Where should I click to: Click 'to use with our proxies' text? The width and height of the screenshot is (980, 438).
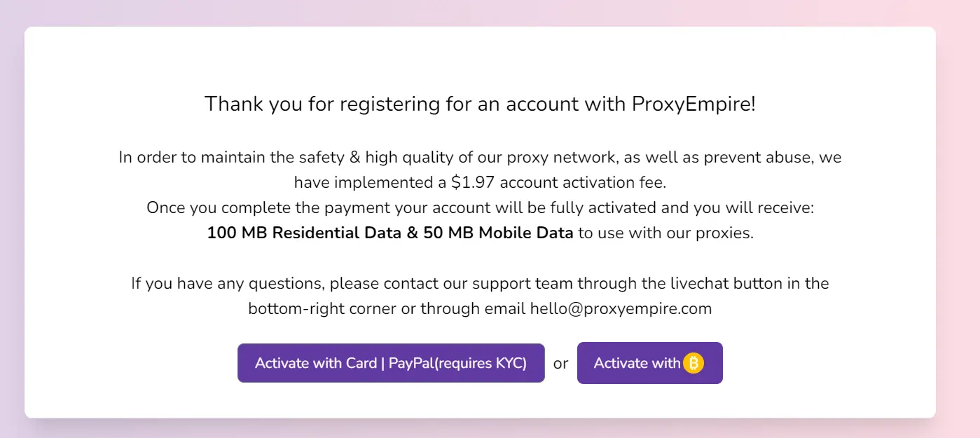click(665, 233)
